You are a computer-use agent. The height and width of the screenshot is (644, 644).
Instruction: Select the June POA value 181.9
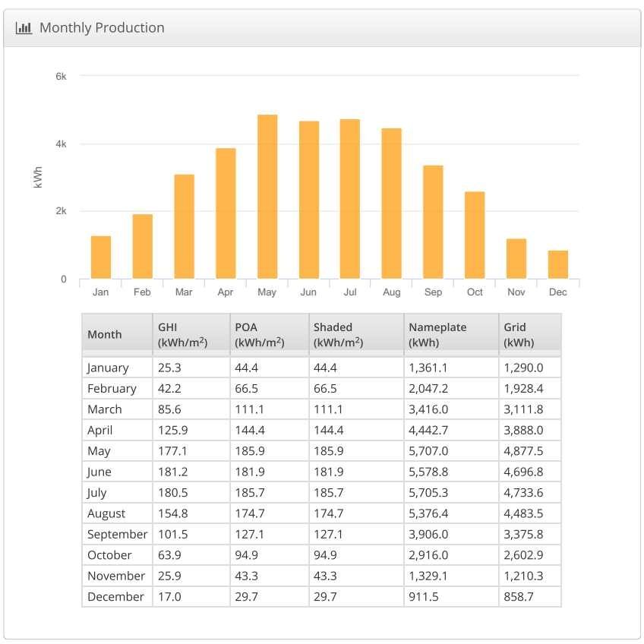click(x=251, y=472)
